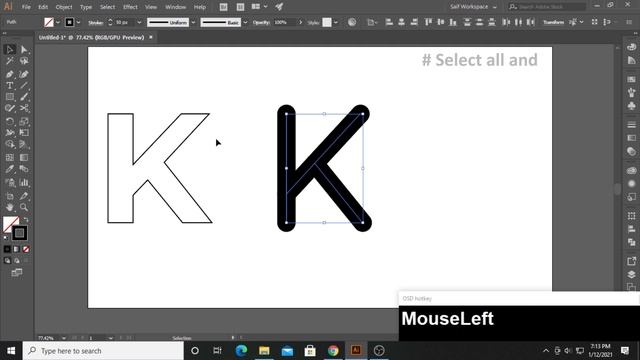Viewport: 640px width, 360px height.
Task: Choose the Magic Wand tool
Action: click(x=10, y=61)
